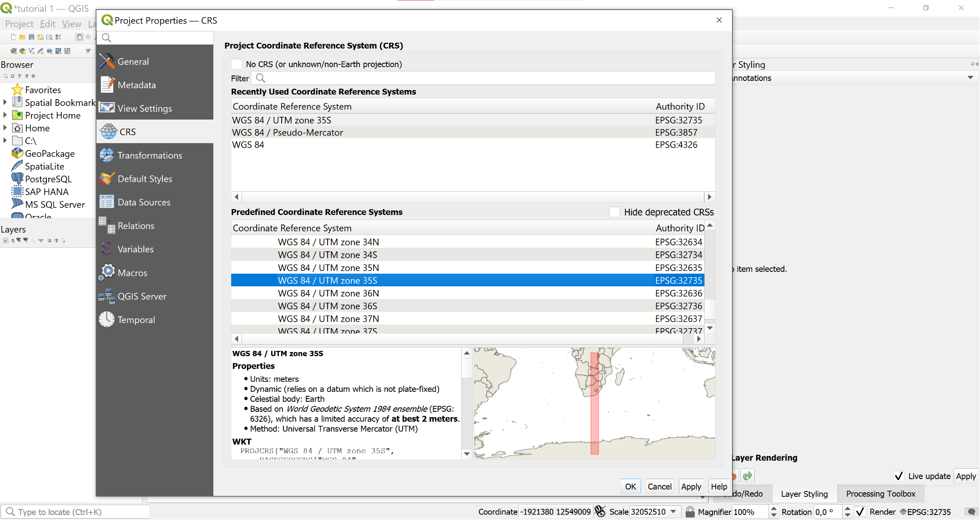
Task: Click the predefined CRS list vertical scrollbar
Action: [x=710, y=277]
